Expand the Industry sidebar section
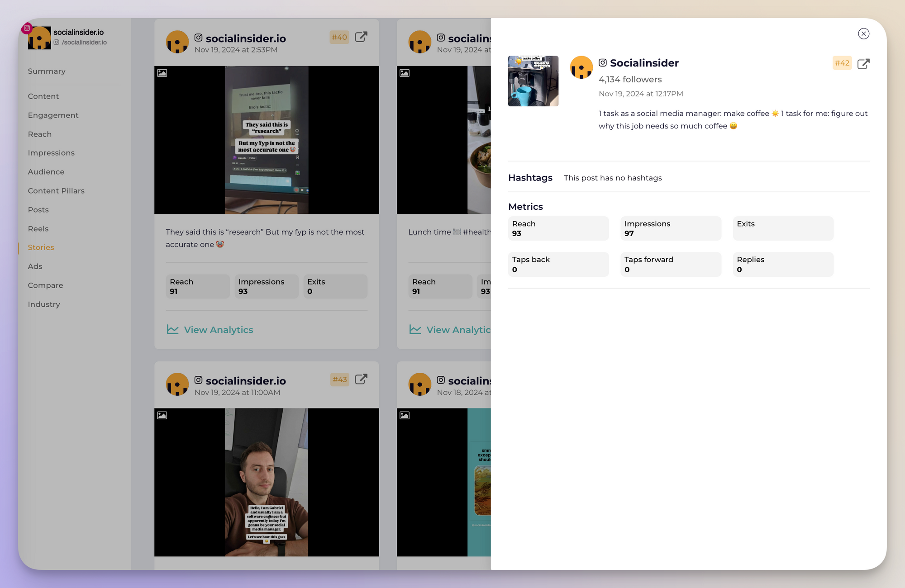 coord(43,304)
